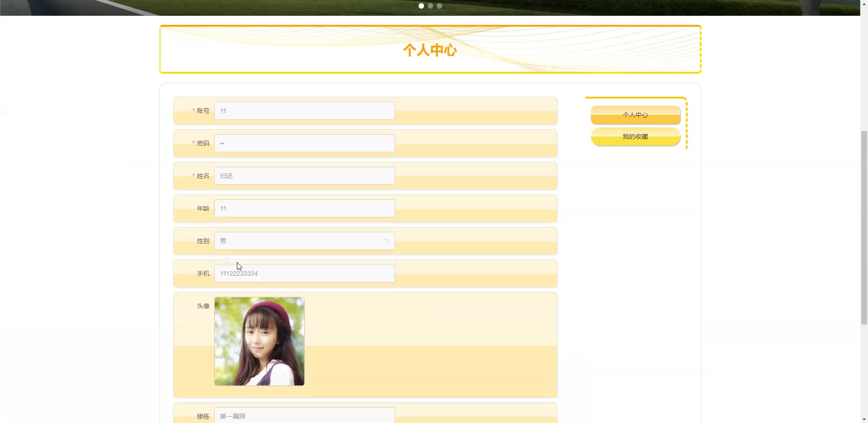Open the 性别 dropdown
The width and height of the screenshot is (868, 423).
(304, 241)
